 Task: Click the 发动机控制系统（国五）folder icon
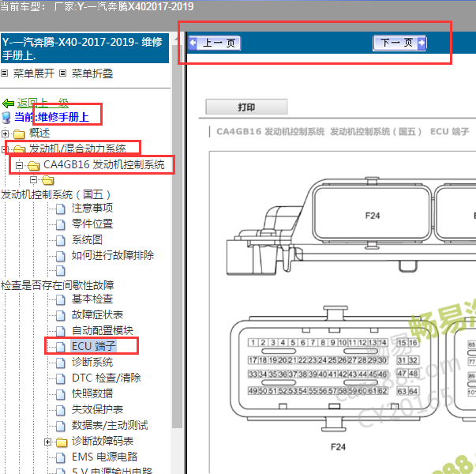click(x=48, y=180)
